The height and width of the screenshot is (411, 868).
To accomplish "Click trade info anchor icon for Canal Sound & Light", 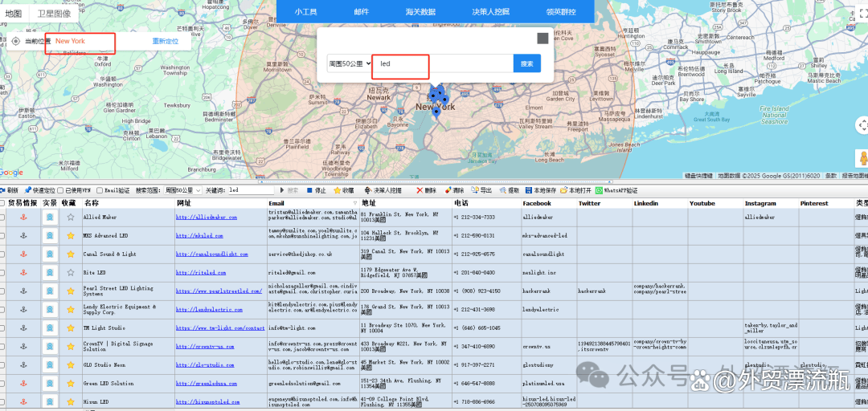I will [23, 254].
